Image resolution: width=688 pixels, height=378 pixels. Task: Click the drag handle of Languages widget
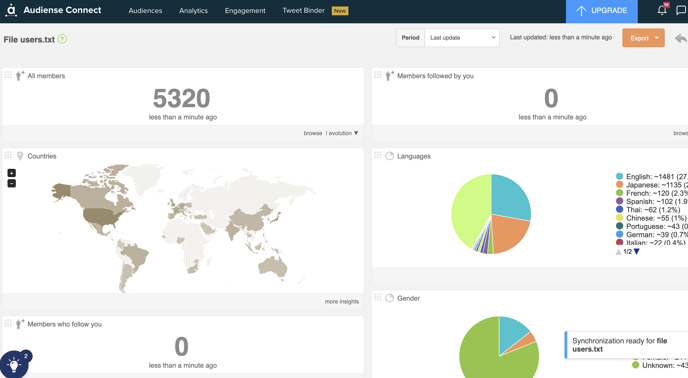(x=377, y=155)
